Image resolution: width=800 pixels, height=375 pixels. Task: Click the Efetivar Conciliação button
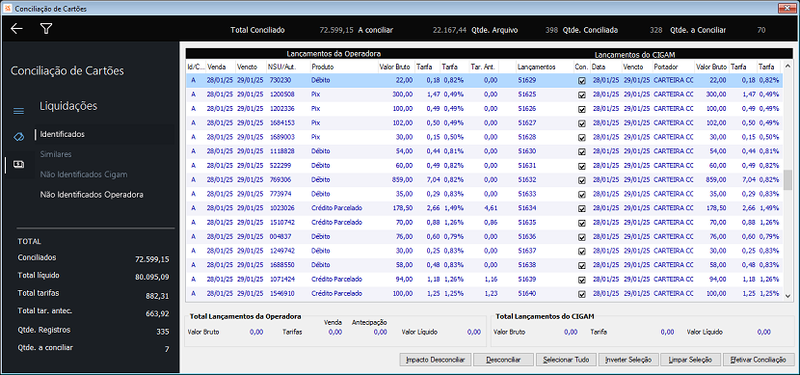(759, 360)
